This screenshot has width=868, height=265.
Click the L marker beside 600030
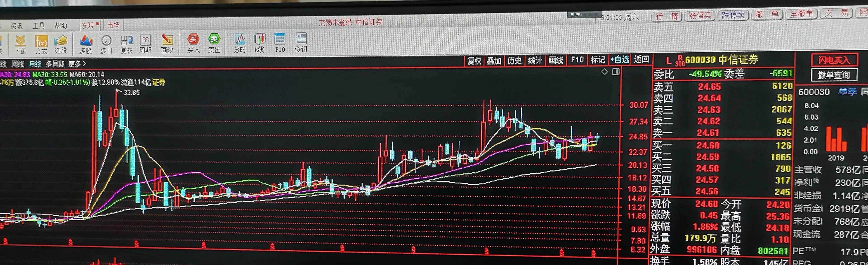click(669, 61)
